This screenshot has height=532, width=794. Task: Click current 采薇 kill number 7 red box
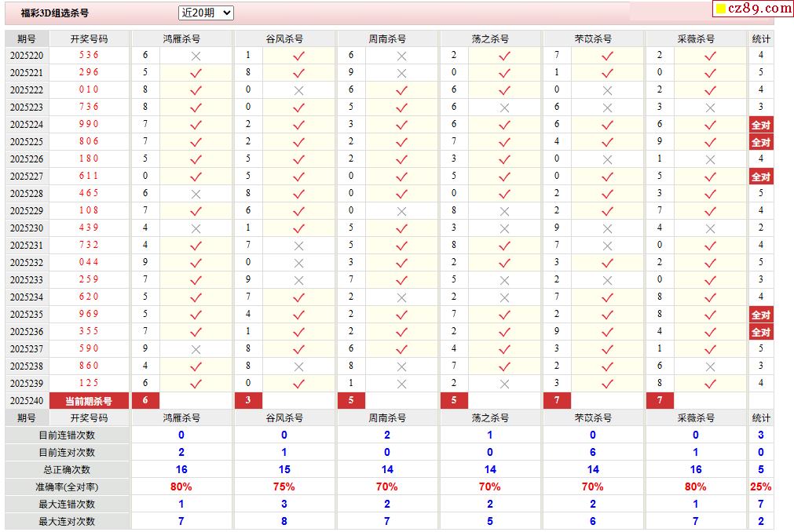point(659,400)
